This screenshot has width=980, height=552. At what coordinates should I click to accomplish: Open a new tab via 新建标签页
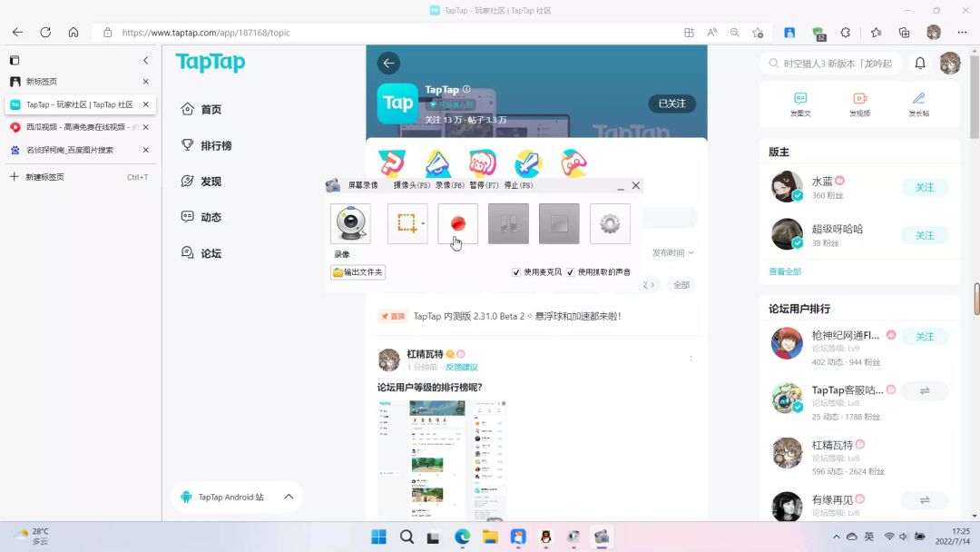(80, 177)
